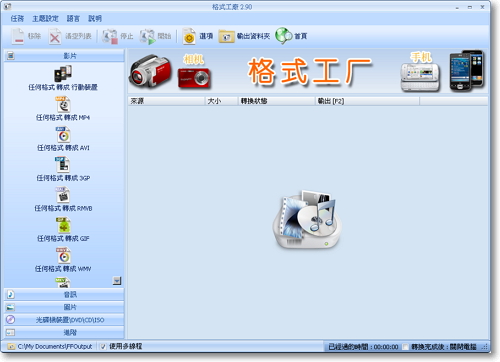
Task: Click the Size (大小) column header
Action: (x=221, y=101)
